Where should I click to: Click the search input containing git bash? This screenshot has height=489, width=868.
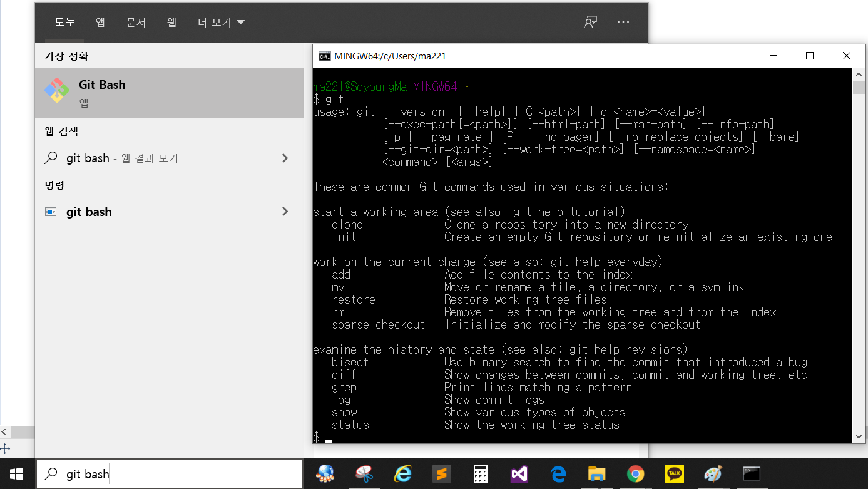coord(170,474)
